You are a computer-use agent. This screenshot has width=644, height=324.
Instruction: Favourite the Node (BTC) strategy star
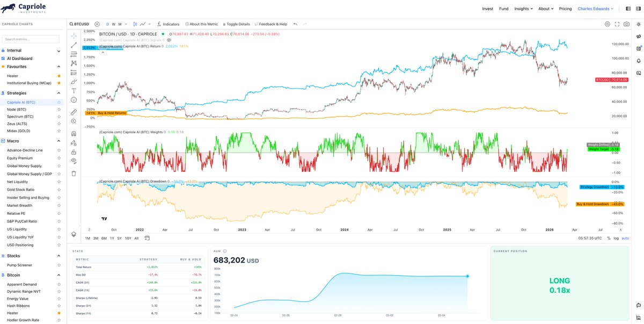[x=59, y=109]
